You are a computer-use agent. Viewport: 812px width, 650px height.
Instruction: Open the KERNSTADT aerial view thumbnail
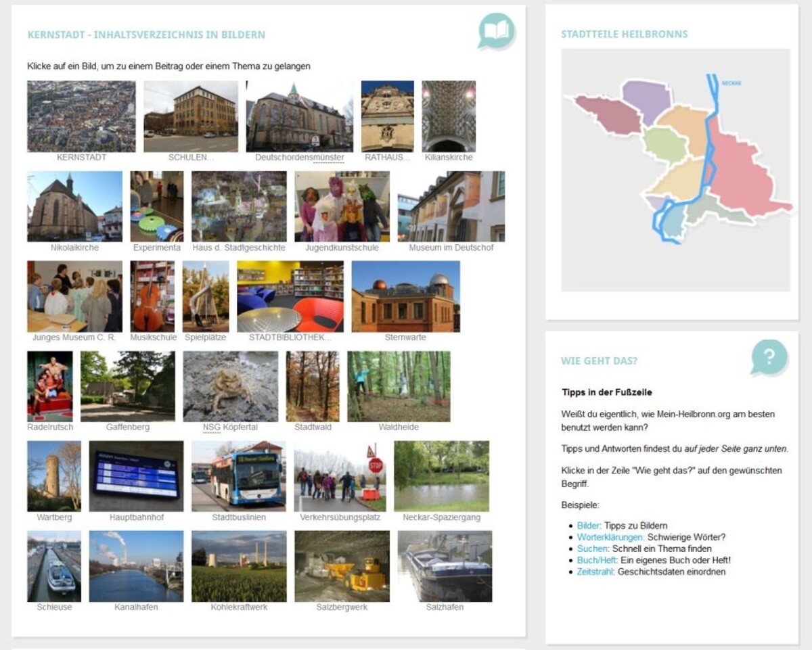81,116
